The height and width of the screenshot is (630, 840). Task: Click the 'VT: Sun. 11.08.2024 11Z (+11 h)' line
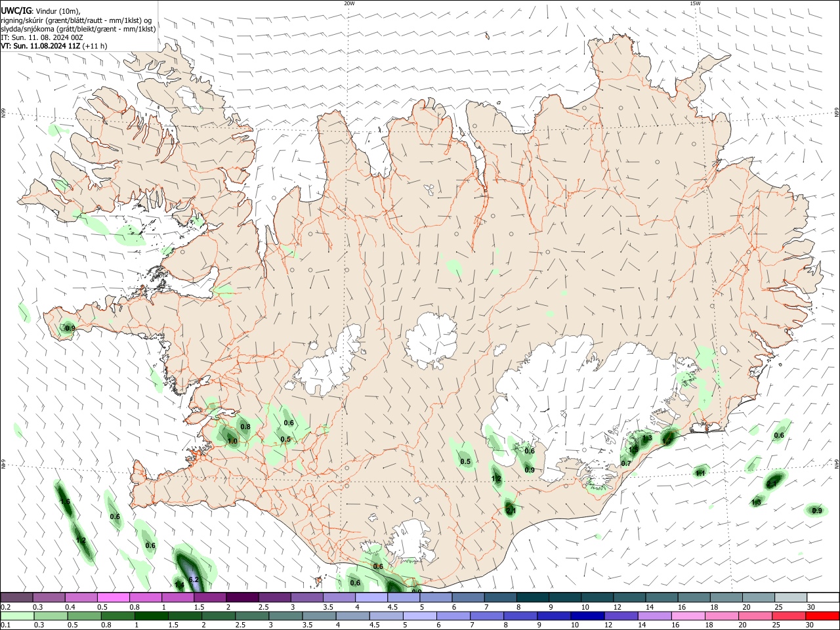click(x=54, y=46)
